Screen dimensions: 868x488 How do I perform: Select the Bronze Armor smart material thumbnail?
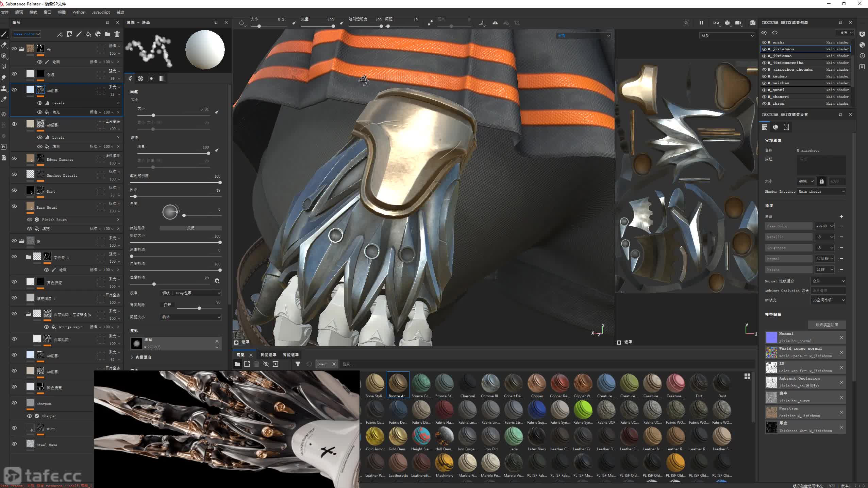tap(398, 385)
